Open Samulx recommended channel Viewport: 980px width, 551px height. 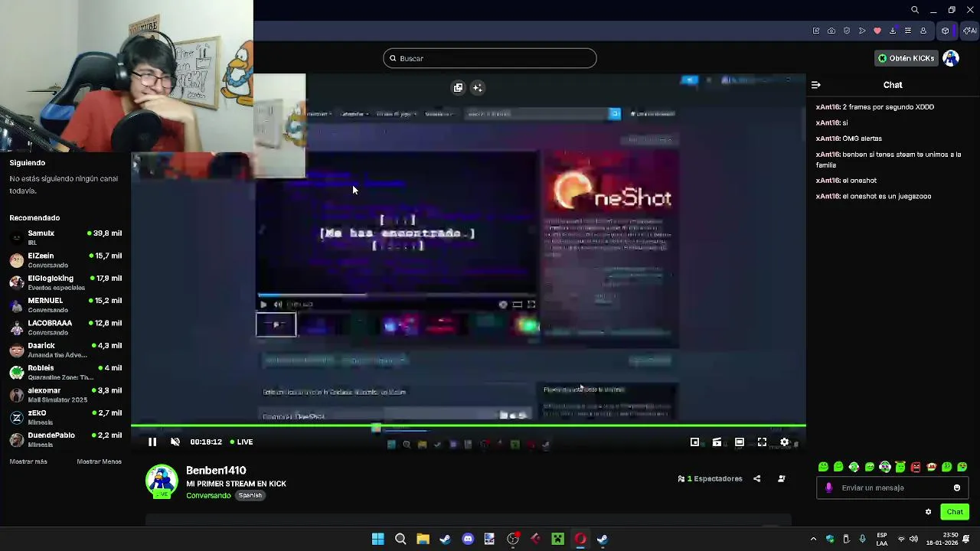[x=65, y=237]
